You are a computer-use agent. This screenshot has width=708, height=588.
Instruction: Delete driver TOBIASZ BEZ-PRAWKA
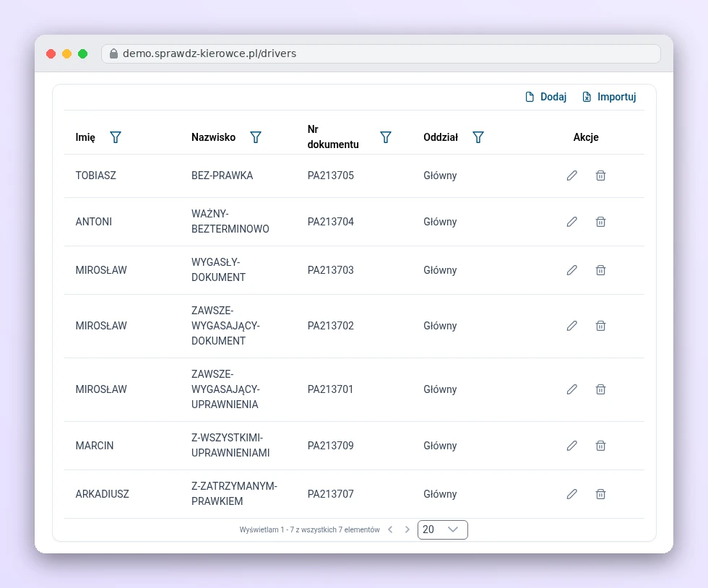click(600, 176)
